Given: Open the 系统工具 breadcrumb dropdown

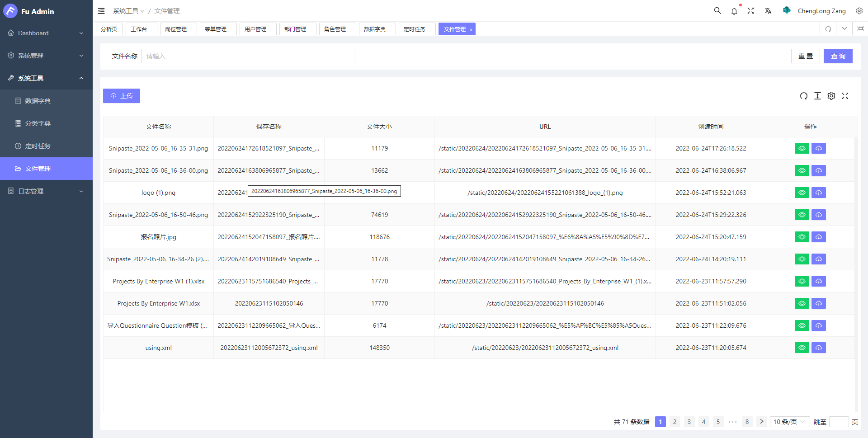Looking at the screenshot, I should pyautogui.click(x=128, y=11).
